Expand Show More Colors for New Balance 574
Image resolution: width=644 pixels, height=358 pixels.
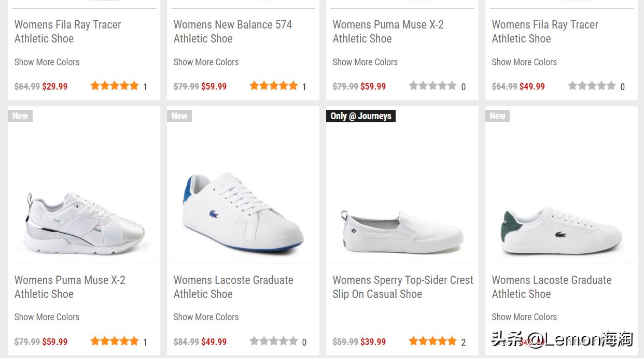[206, 62]
